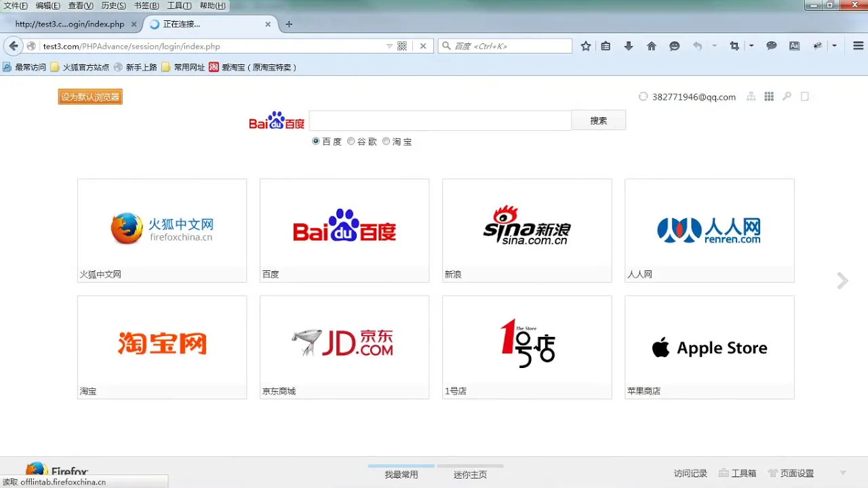Image resolution: width=868 pixels, height=488 pixels.
Task: Click the screenshot crop tool icon
Action: [x=734, y=46]
